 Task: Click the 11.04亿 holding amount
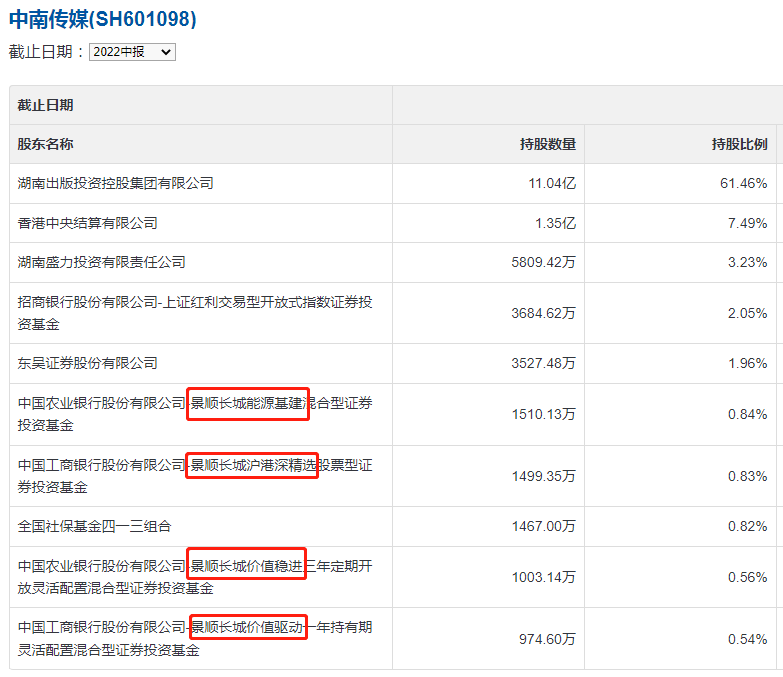click(552, 183)
